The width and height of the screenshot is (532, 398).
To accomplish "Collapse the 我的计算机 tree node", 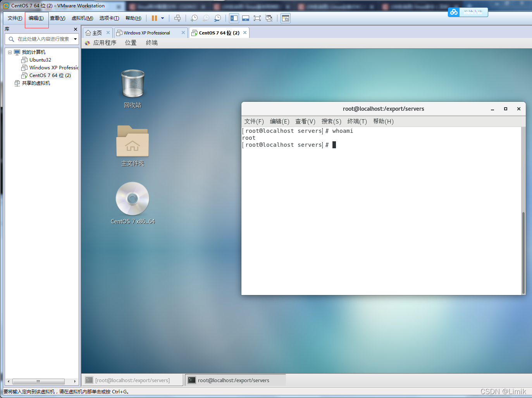I will click(10, 52).
